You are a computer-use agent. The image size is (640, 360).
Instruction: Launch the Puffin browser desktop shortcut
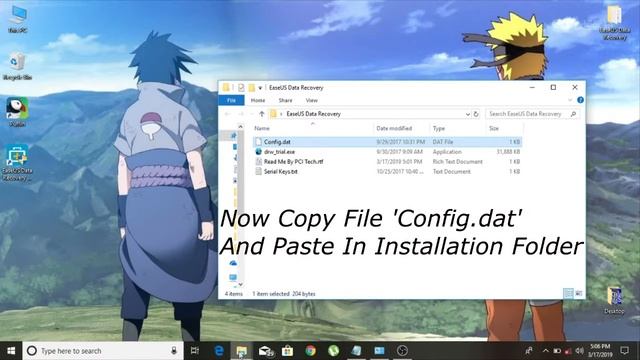(17, 111)
